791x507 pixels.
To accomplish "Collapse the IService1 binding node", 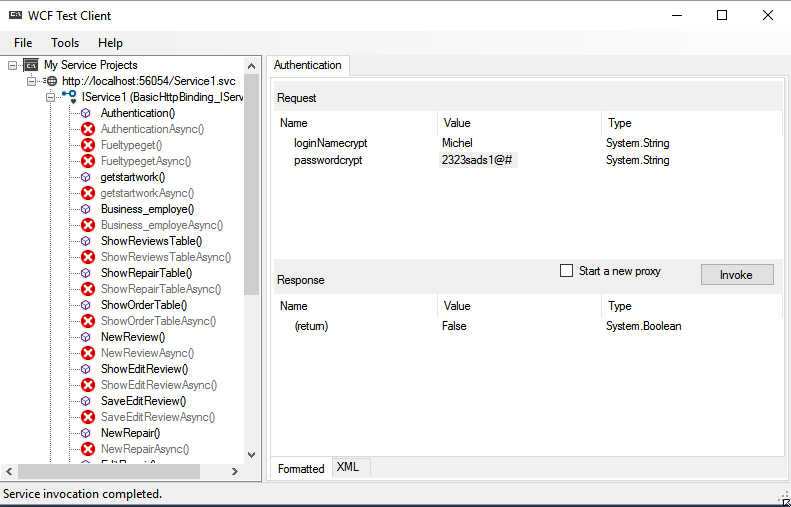I will [x=50, y=97].
